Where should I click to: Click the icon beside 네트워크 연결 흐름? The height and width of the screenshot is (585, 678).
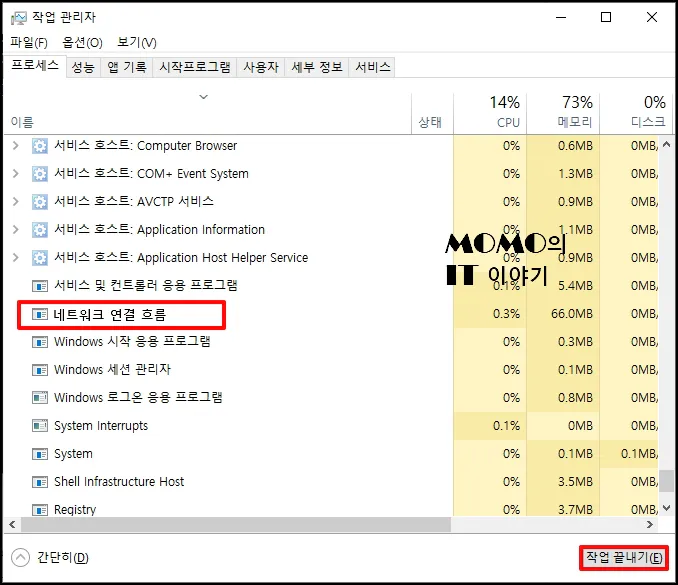(x=40, y=314)
